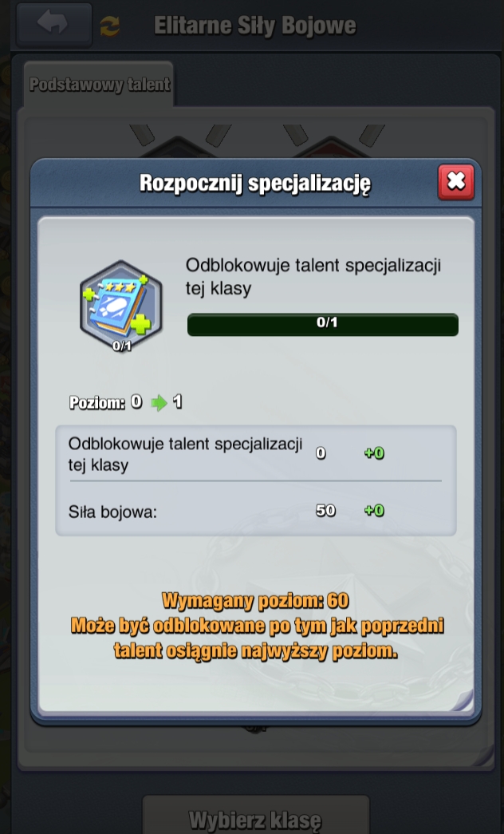Click the Poziom: 0 label
The image size is (504, 834).
coord(106,403)
